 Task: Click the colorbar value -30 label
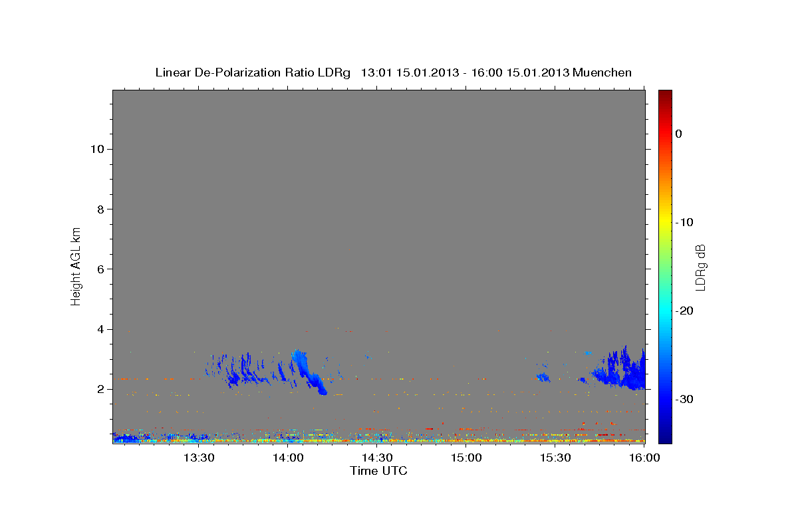[x=684, y=399]
